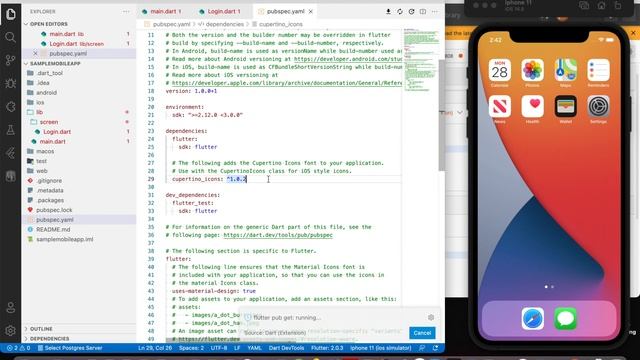Viewport: 640px width, 360px height.
Task: Open the Explorer view in activity bar
Action: pos(11,14)
